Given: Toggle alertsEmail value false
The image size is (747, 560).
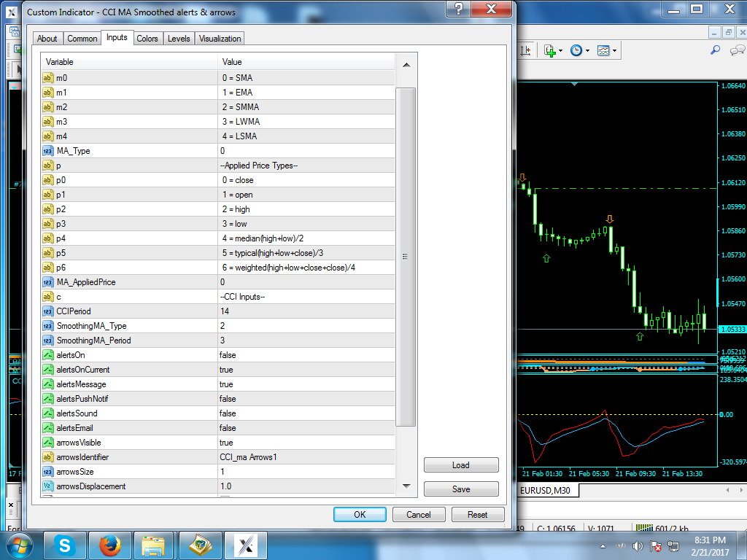Looking at the screenshot, I should click(x=306, y=428).
